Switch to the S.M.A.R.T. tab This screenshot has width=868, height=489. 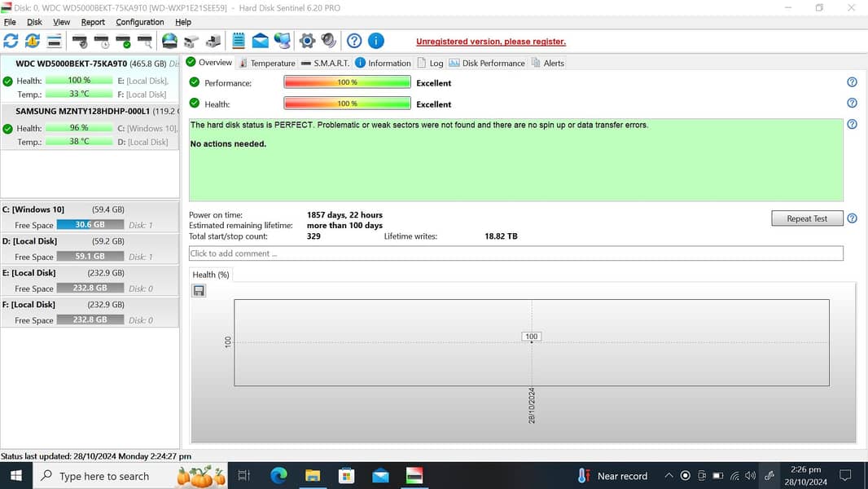pos(326,63)
